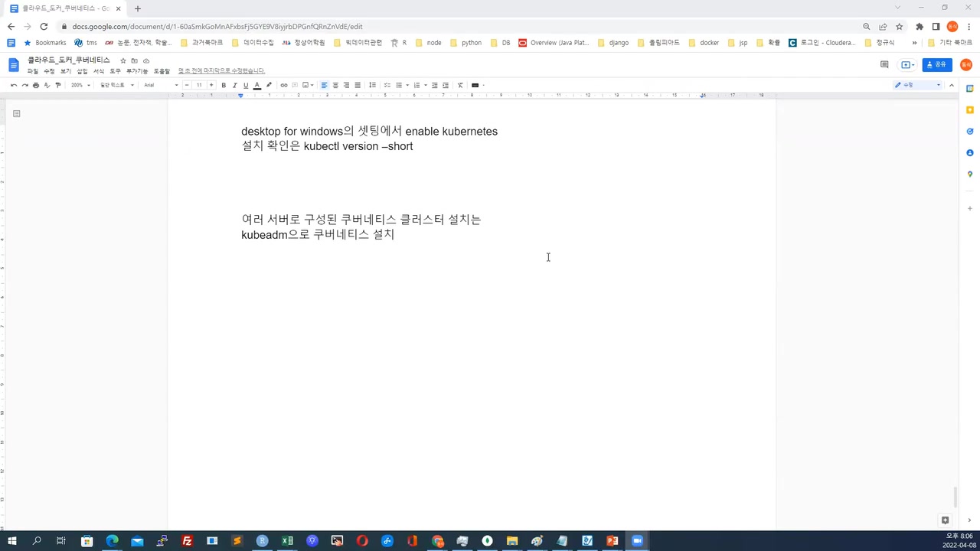
Task: Open the paragraph styles dropdown
Action: pyautogui.click(x=115, y=85)
